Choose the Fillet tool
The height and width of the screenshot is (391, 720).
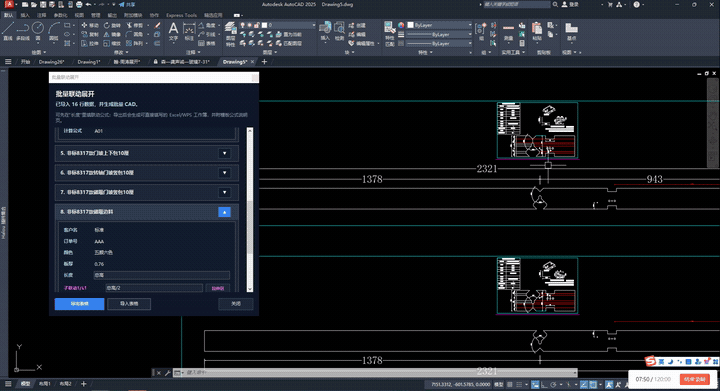click(x=135, y=34)
